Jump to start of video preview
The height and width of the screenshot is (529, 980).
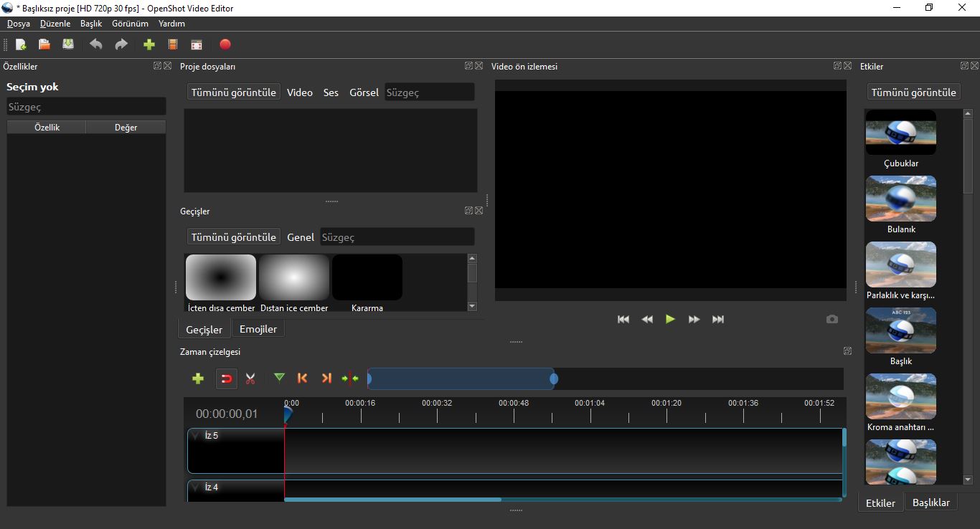pos(623,320)
